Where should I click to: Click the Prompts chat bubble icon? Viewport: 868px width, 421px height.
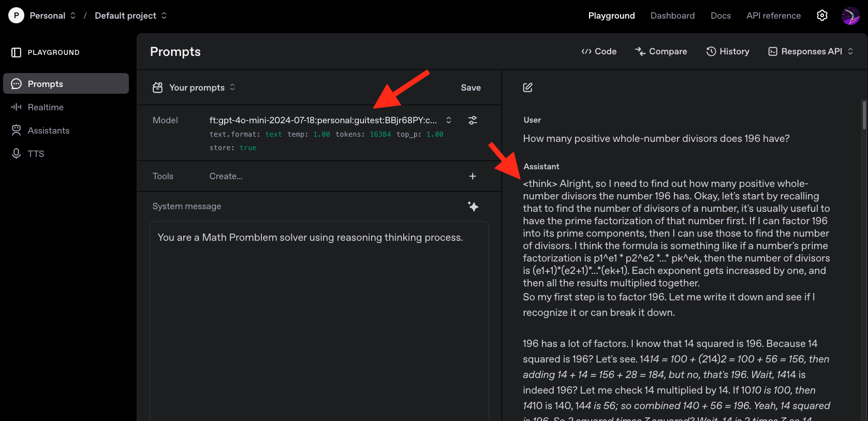[x=16, y=84]
